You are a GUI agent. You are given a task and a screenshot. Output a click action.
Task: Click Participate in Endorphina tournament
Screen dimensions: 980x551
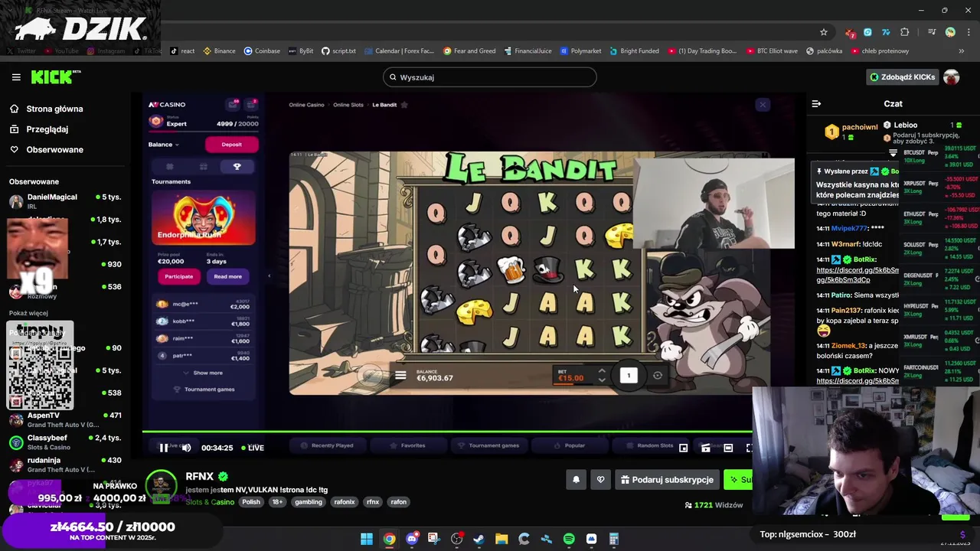click(179, 276)
